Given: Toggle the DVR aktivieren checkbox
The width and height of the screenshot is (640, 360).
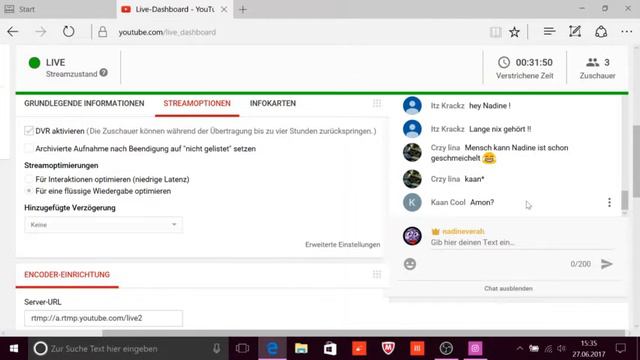Looking at the screenshot, I should pyautogui.click(x=29, y=131).
